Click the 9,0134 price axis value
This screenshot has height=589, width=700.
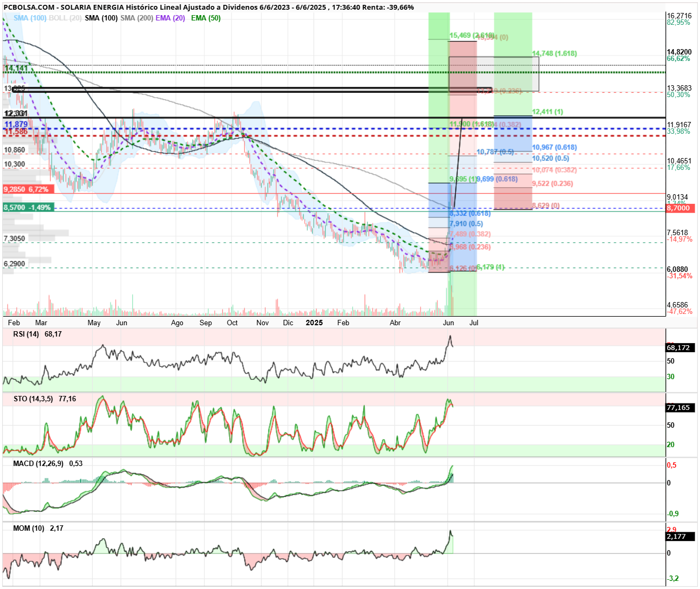point(677,197)
